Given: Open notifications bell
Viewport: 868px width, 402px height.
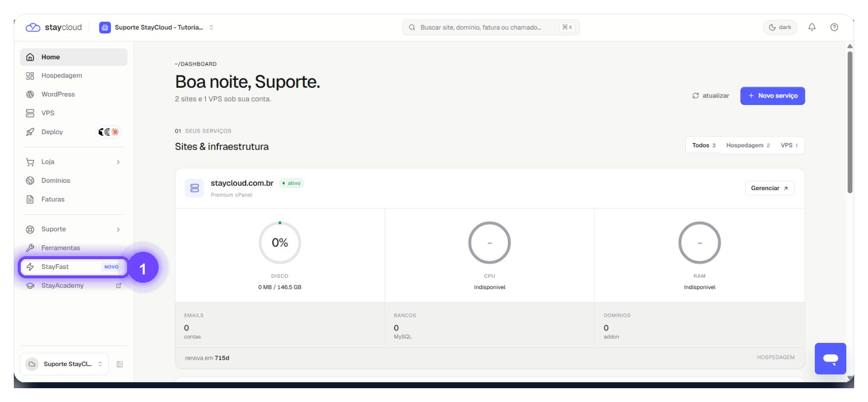Looking at the screenshot, I should click(812, 28).
